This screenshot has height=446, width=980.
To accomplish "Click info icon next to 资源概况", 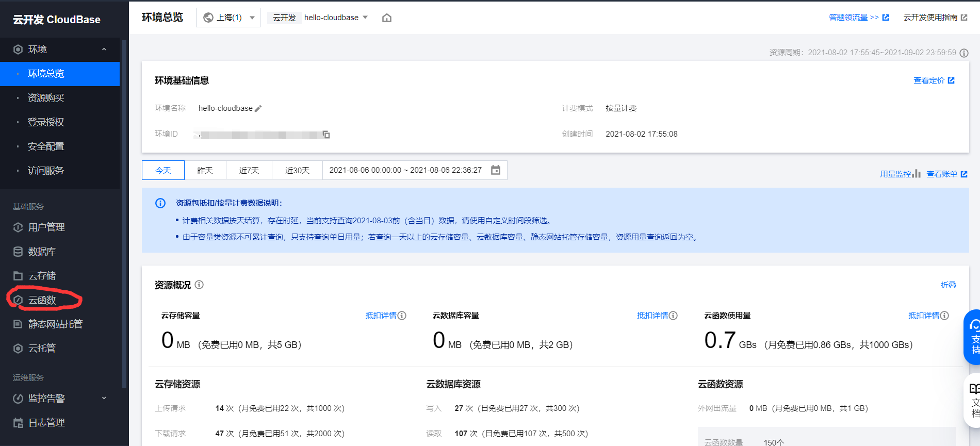I will pyautogui.click(x=199, y=285).
